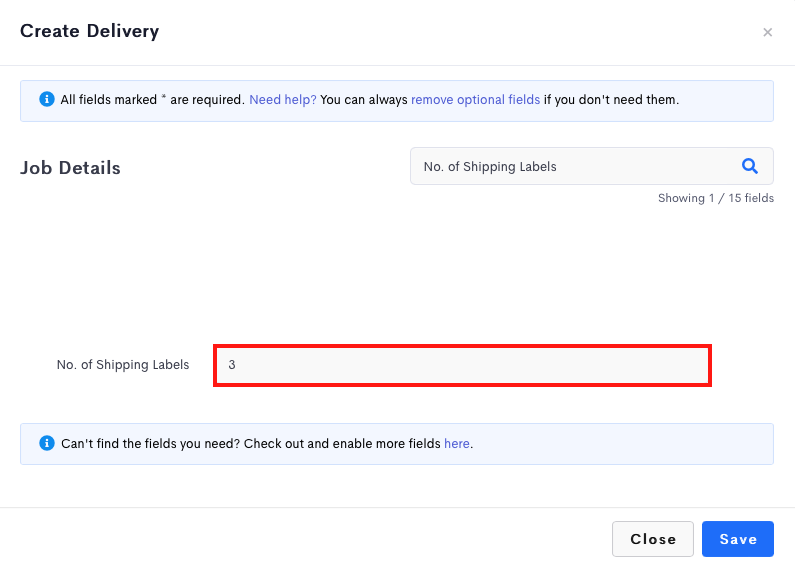Click "Can't find the fields you need?" text

coord(151,444)
